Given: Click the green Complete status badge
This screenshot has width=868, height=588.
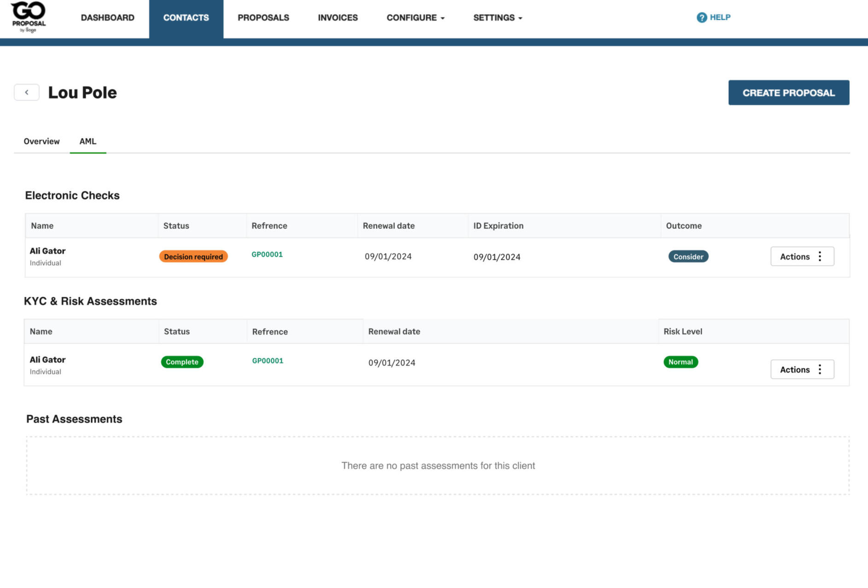Looking at the screenshot, I should pyautogui.click(x=182, y=362).
